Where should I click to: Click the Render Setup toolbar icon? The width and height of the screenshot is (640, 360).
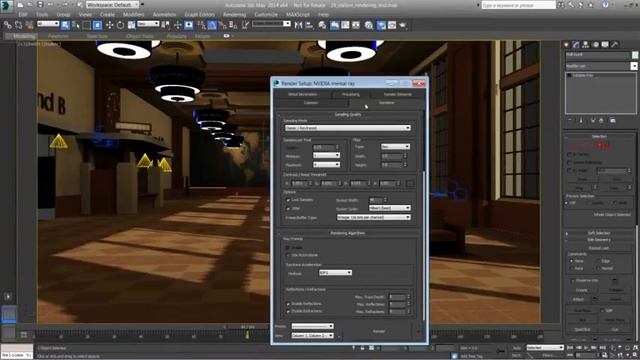381,25
